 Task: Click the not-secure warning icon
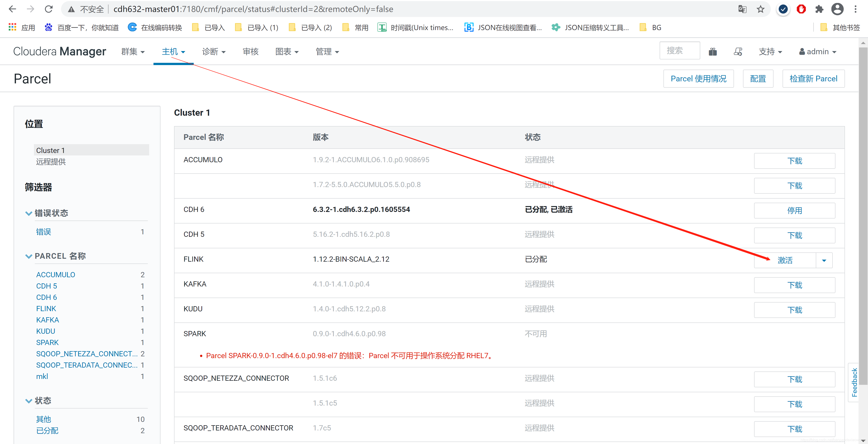(x=71, y=9)
